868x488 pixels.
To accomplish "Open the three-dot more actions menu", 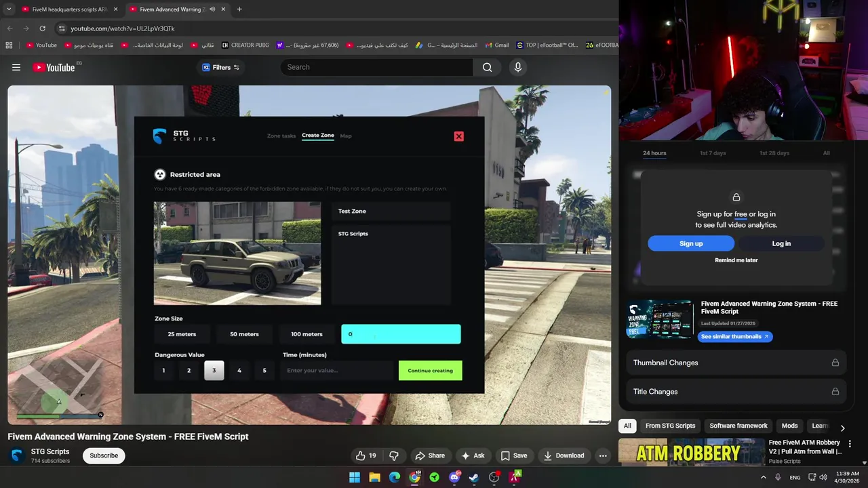I will 603,455.
